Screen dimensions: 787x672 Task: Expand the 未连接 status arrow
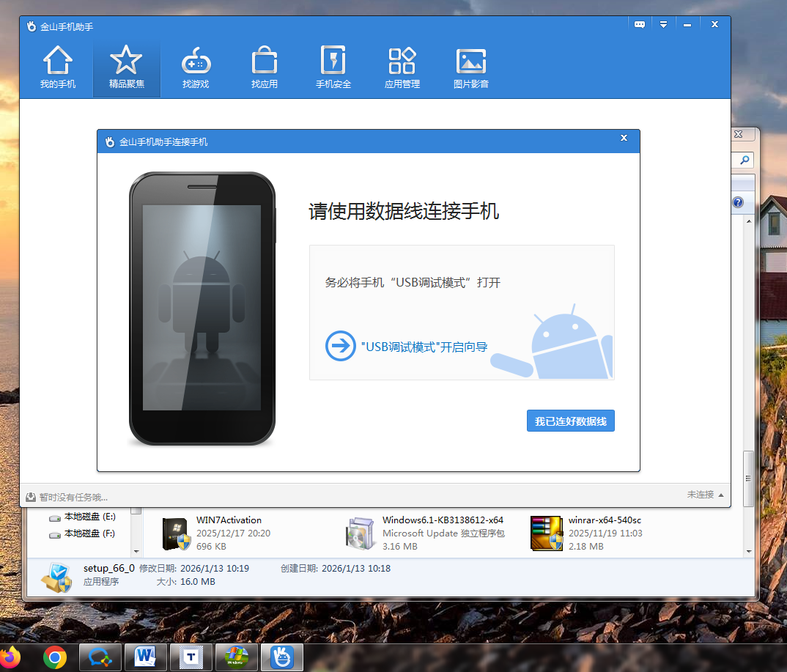[721, 495]
